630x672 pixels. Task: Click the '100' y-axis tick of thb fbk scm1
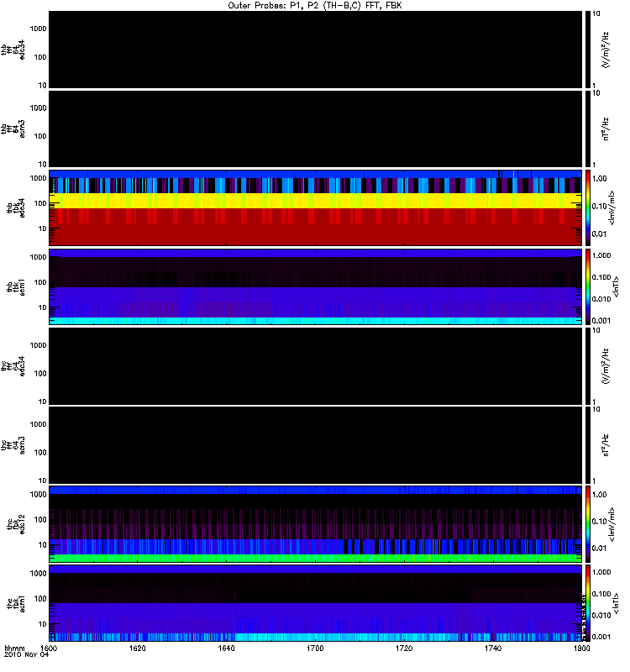click(39, 282)
